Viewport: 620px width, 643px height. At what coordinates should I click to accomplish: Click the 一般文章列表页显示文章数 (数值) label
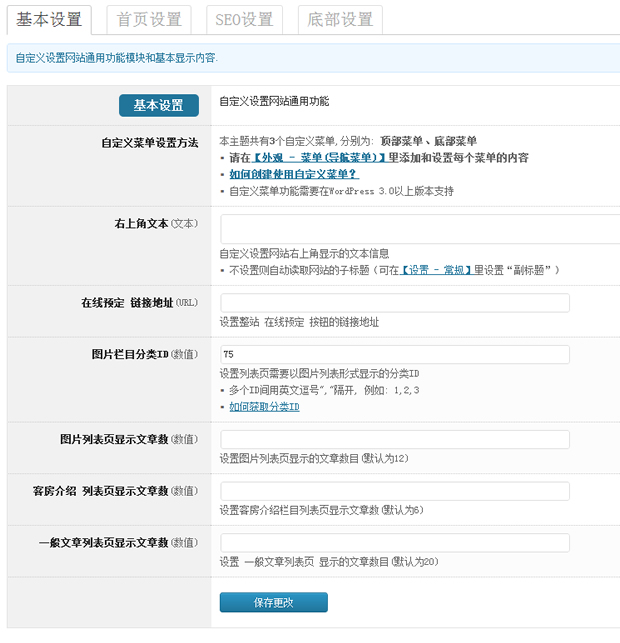tap(119, 543)
